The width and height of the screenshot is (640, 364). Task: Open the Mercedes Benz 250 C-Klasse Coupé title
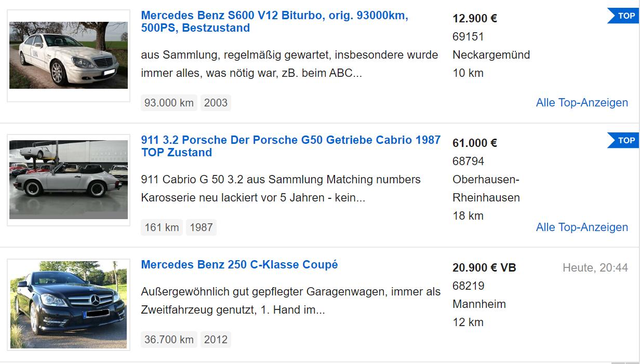[x=239, y=265]
